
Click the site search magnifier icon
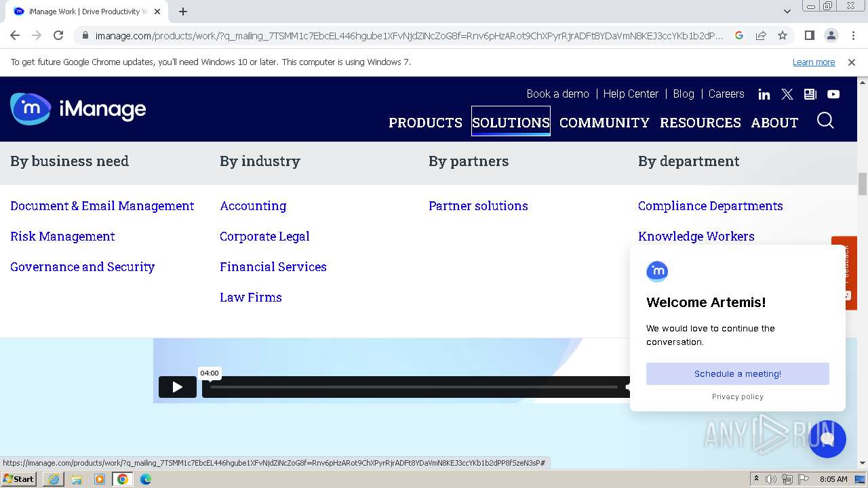[825, 121]
